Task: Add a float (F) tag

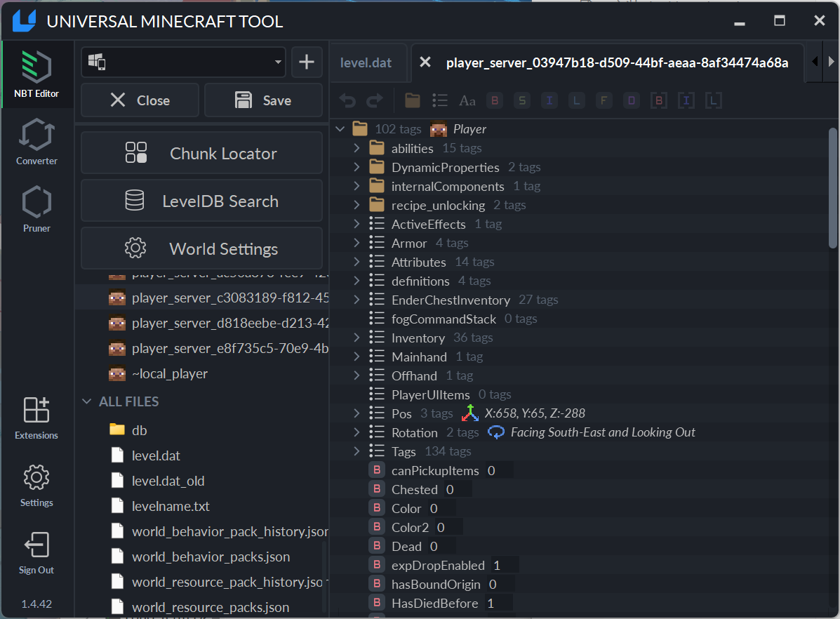Action: pos(604,100)
